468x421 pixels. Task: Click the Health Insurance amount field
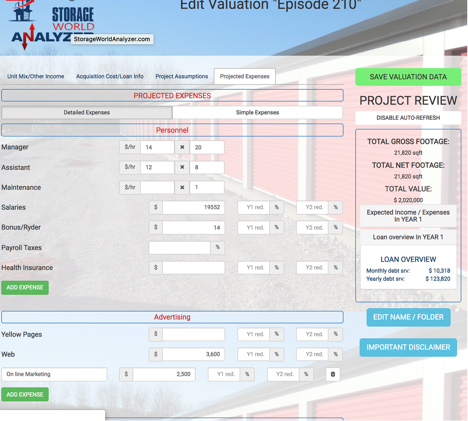click(193, 268)
